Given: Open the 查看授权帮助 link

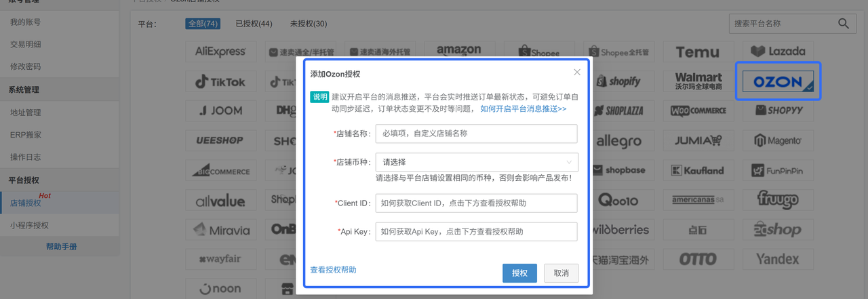Looking at the screenshot, I should tap(333, 270).
